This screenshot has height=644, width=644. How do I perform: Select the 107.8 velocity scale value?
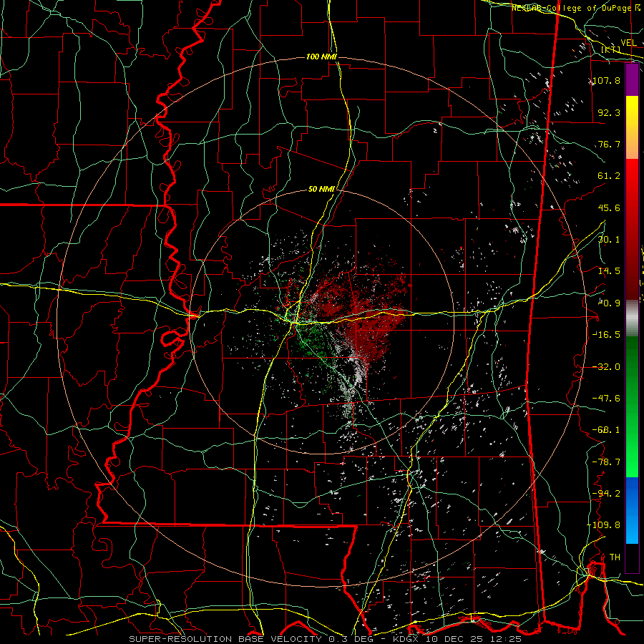click(x=607, y=80)
